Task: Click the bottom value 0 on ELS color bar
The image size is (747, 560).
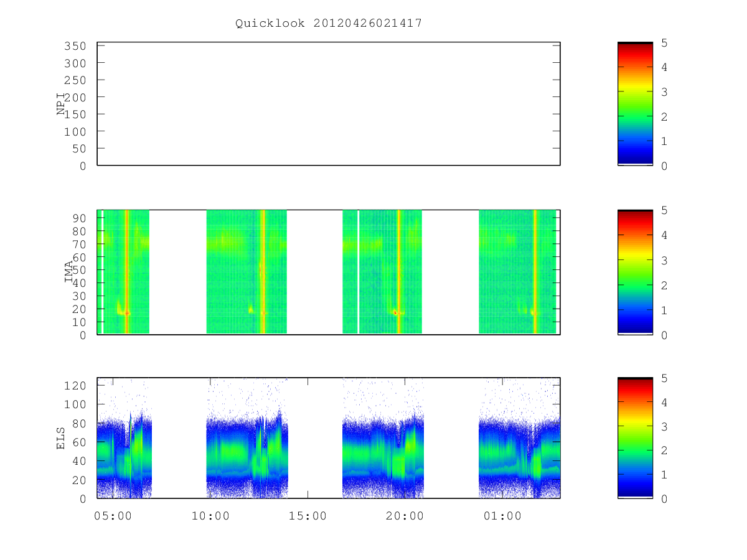Action: (664, 499)
